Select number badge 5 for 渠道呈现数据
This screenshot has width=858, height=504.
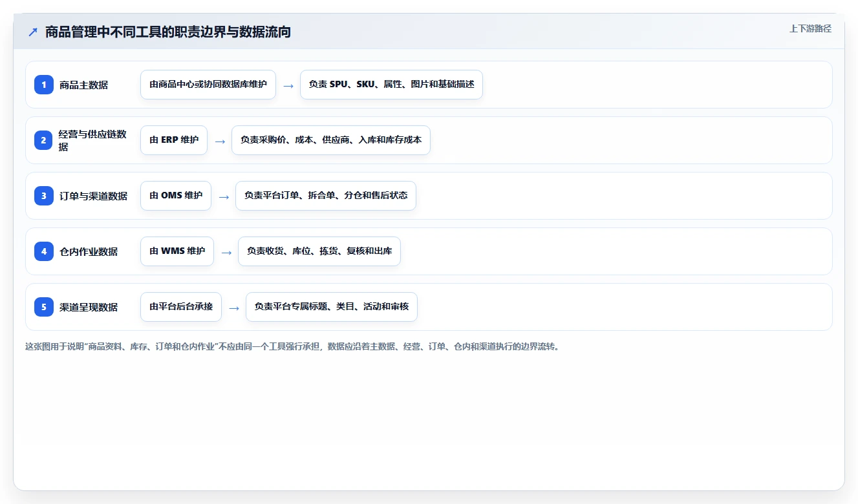point(44,306)
